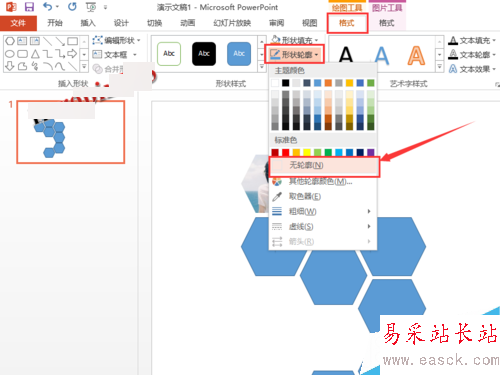This screenshot has height=375, width=500.
Task: Apply the orange outlined A WordArt style
Action: click(x=416, y=55)
